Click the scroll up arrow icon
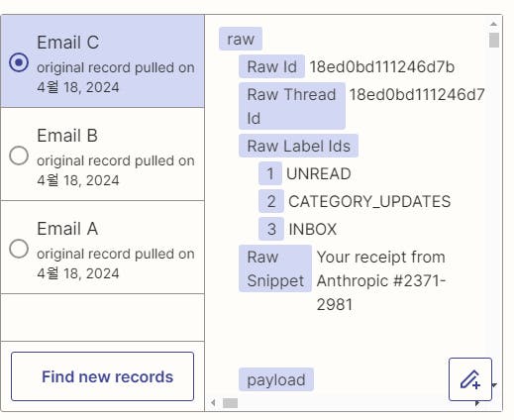514x420 pixels. tap(493, 24)
